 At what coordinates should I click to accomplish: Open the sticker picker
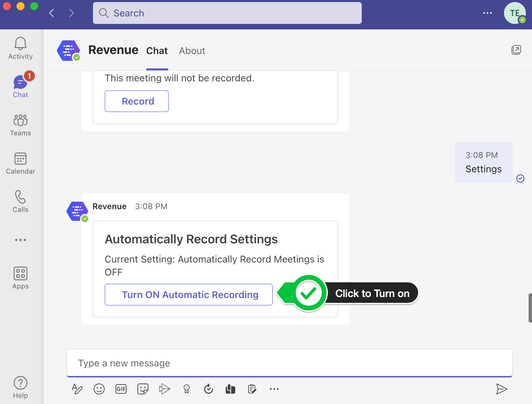tap(143, 389)
